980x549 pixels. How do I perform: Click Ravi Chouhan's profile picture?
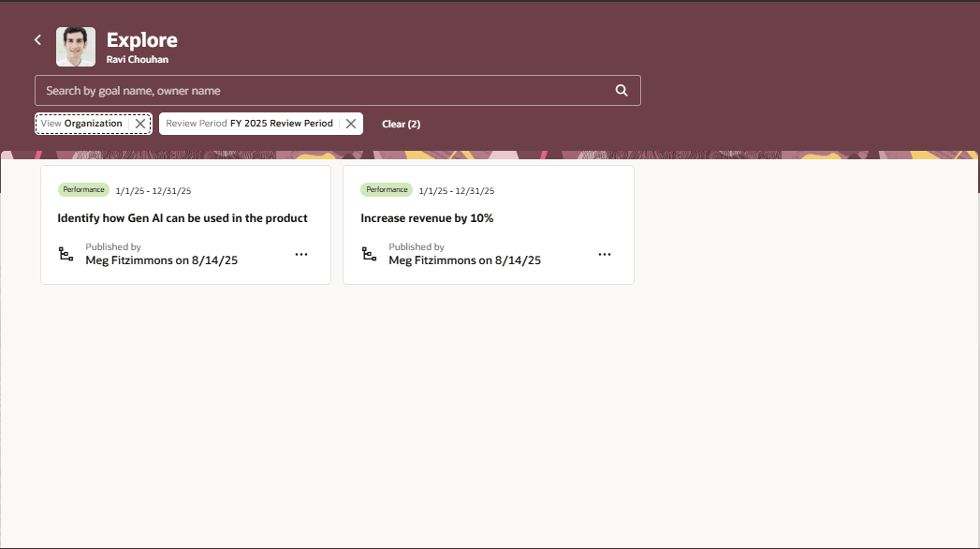pos(76,46)
